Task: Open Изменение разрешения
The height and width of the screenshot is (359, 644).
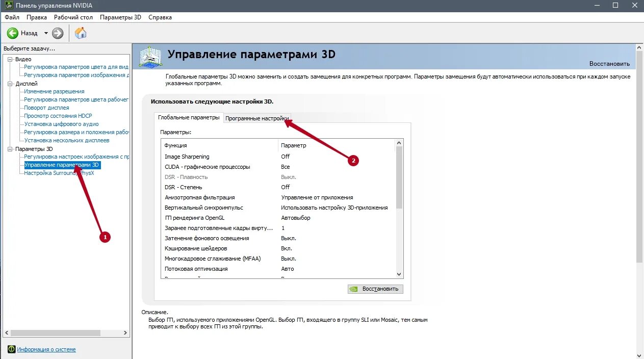Action: click(54, 91)
